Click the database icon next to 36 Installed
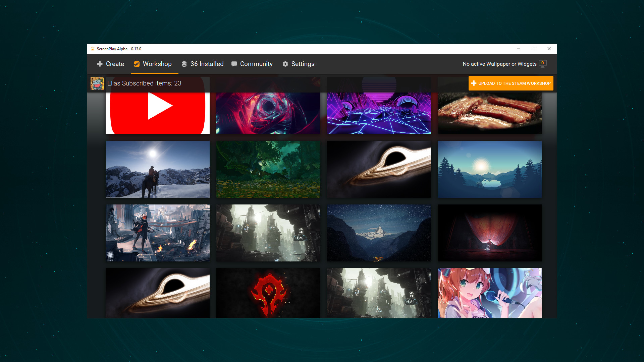 point(183,64)
